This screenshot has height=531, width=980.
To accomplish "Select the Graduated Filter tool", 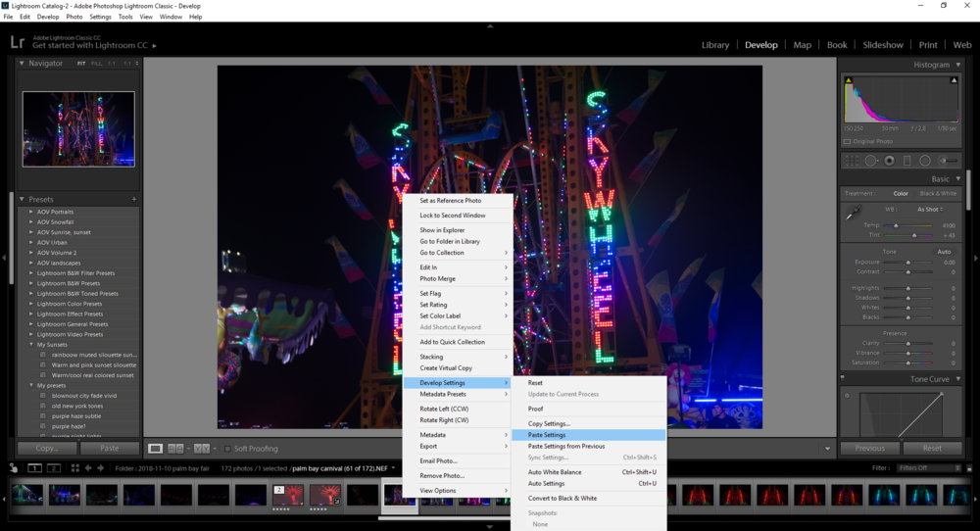I will (x=907, y=160).
